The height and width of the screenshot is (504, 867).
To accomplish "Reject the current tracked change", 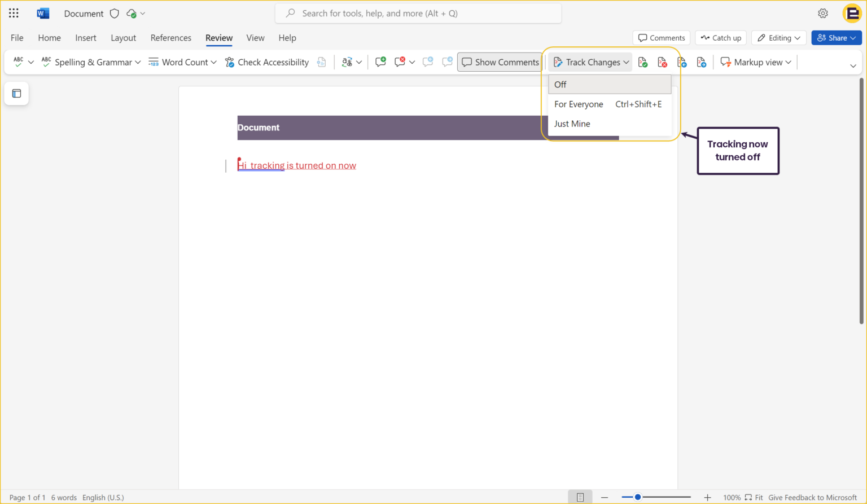I will (x=662, y=62).
